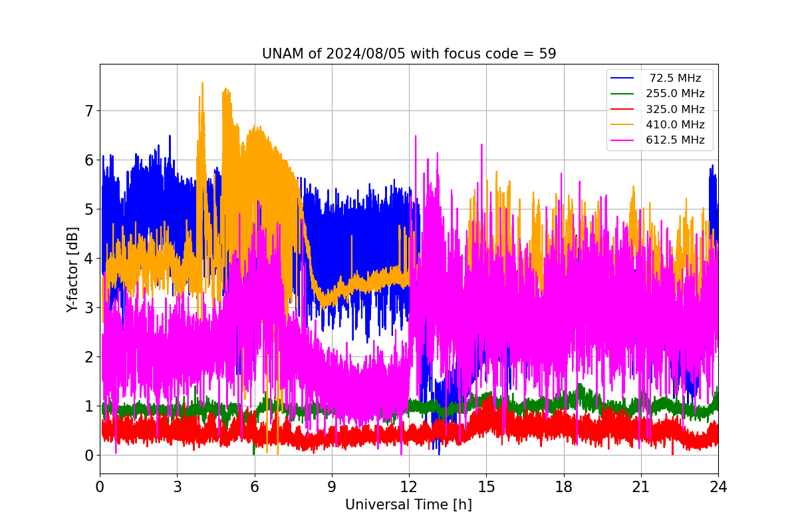Click y-axis tick label 5
798x532 pixels.
point(88,209)
